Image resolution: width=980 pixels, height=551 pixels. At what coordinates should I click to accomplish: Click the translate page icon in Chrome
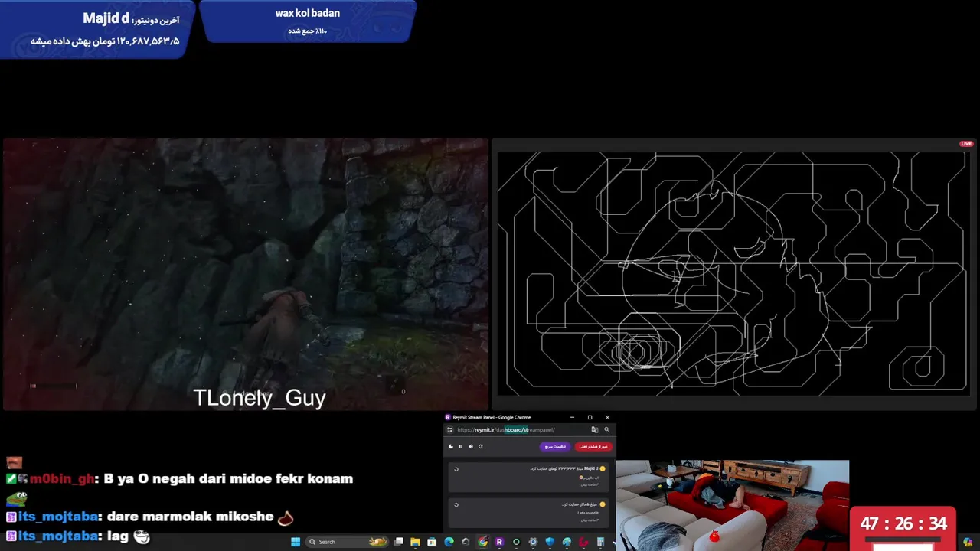pos(595,429)
